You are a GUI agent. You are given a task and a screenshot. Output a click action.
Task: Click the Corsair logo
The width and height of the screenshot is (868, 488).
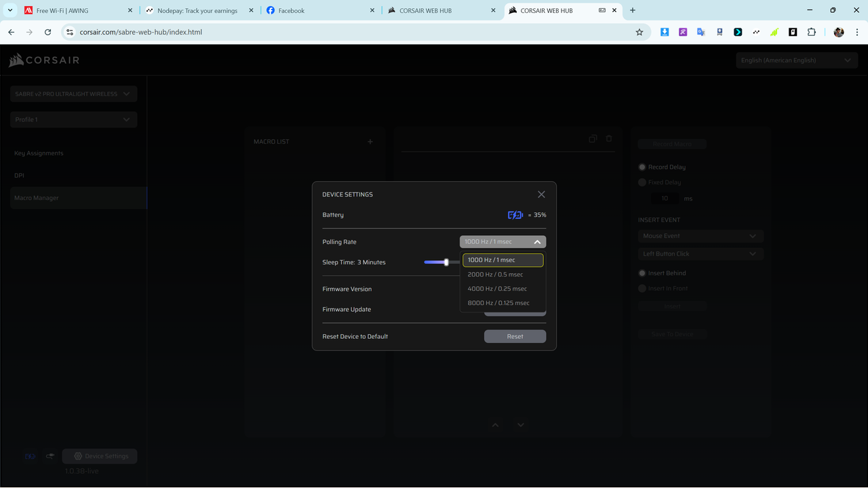44,60
